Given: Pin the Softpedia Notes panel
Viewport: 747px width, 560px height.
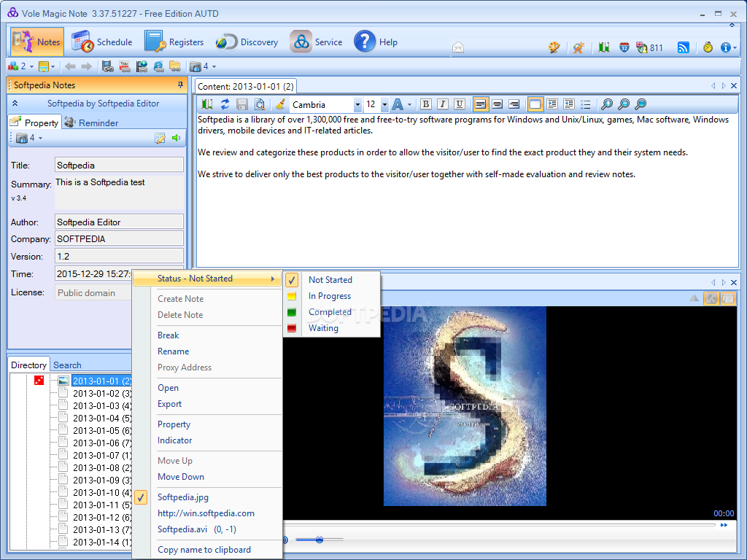Looking at the screenshot, I should [180, 85].
